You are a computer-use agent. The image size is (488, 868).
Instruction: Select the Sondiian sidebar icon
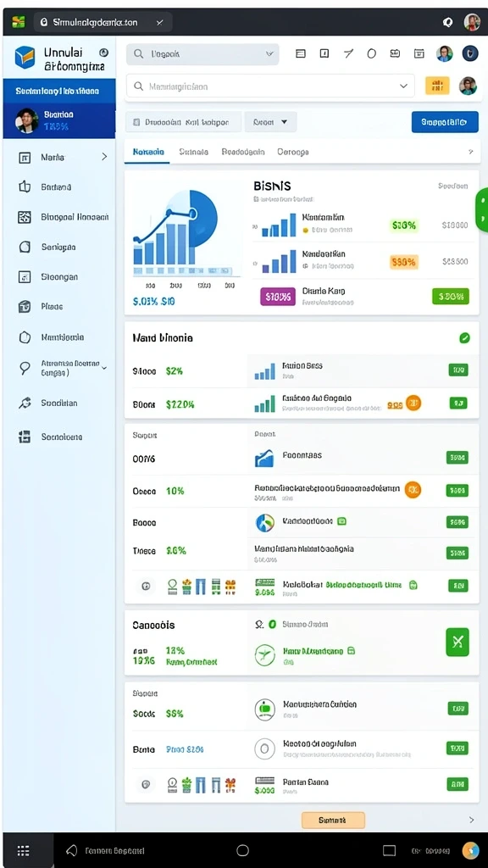(x=25, y=403)
